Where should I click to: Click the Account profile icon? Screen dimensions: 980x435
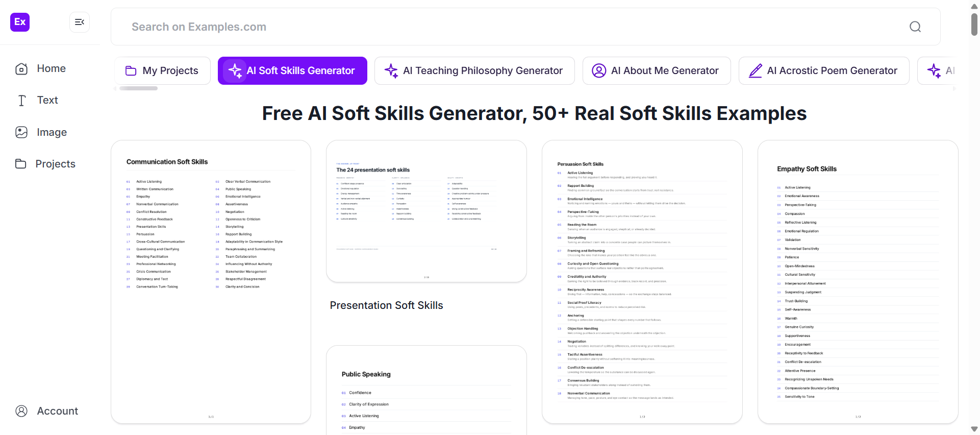21,411
